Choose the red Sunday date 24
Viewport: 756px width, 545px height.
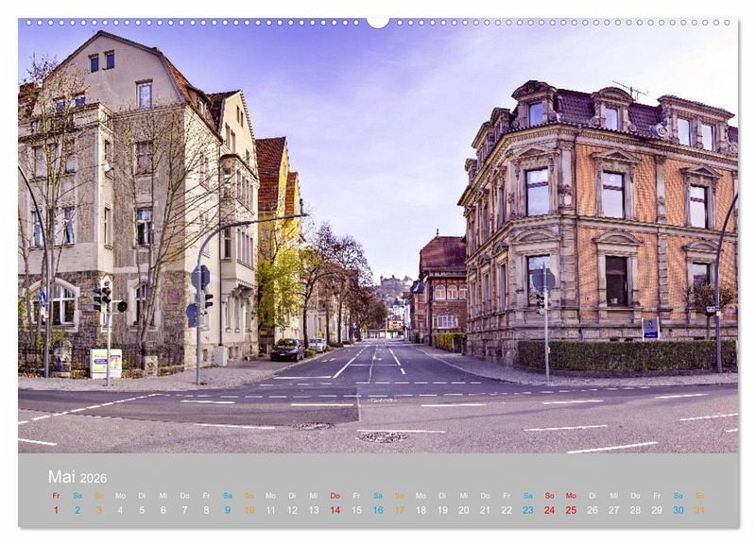[x=550, y=510]
